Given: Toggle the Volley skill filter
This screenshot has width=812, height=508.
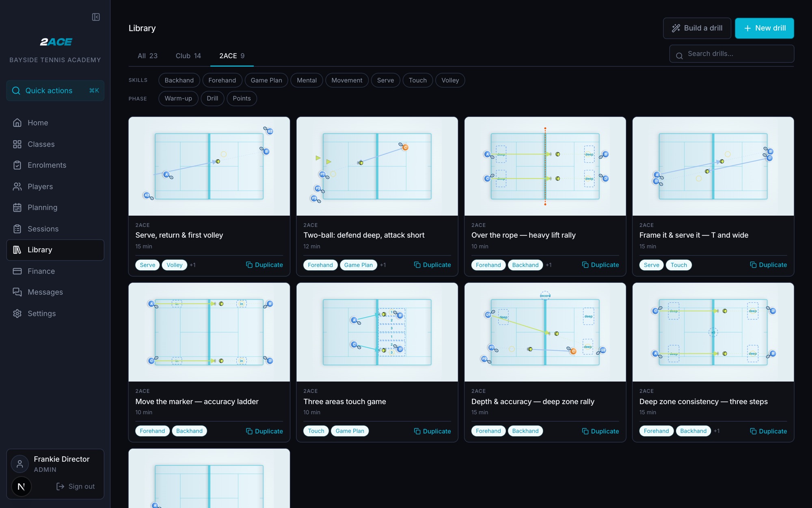Looking at the screenshot, I should point(450,80).
